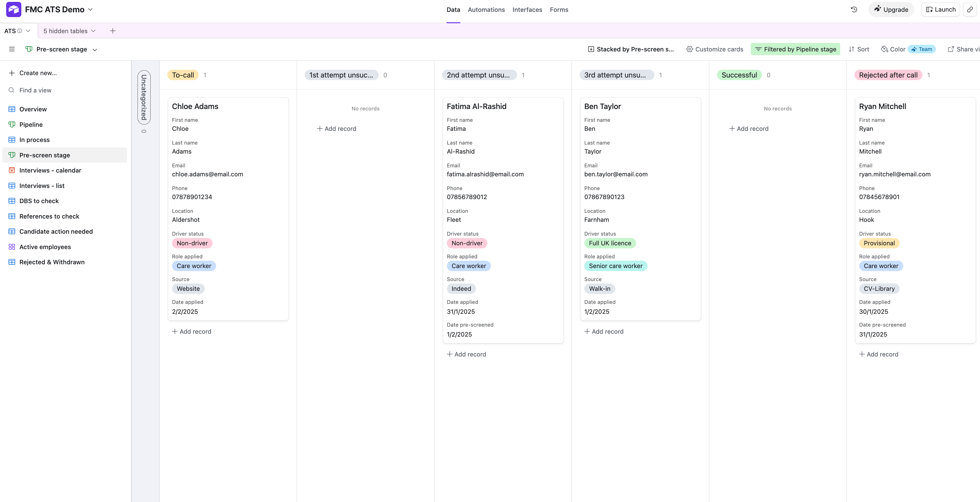Click the Color paint bucket icon
This screenshot has height=502, width=980.
tap(885, 49)
